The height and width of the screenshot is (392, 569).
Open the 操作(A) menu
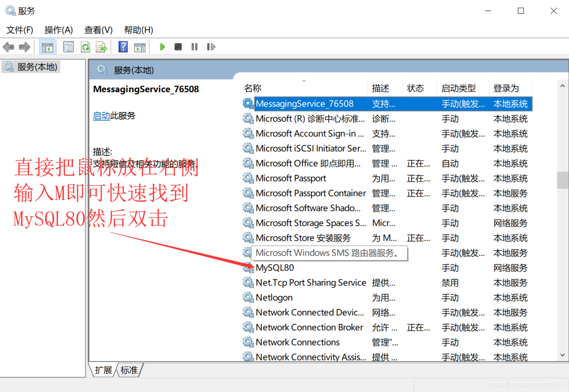[58, 30]
